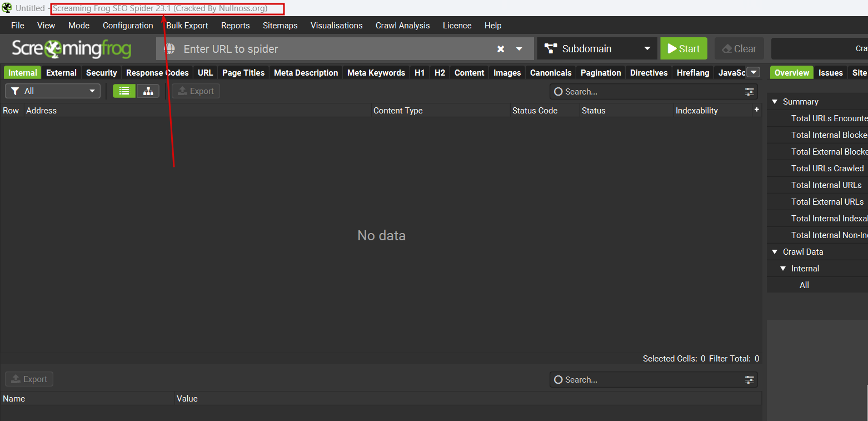Click Export in the upper toolbar

click(196, 91)
